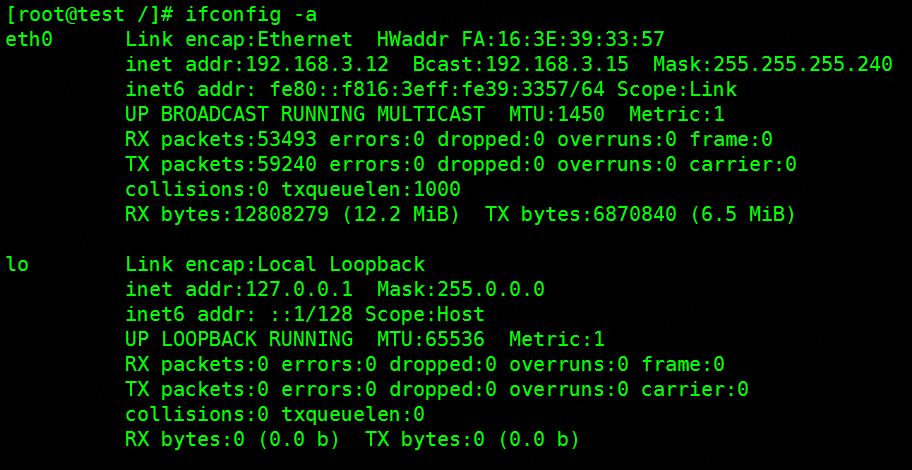Click the Mask:255.255.255.240 value
The height and width of the screenshot is (470, 912).
coord(772,65)
